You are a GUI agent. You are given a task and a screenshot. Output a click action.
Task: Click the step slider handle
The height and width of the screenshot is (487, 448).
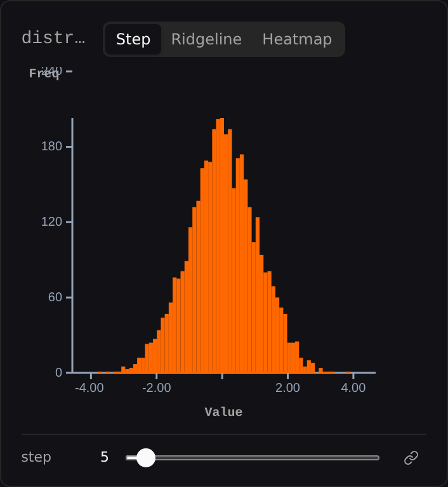pos(146,457)
